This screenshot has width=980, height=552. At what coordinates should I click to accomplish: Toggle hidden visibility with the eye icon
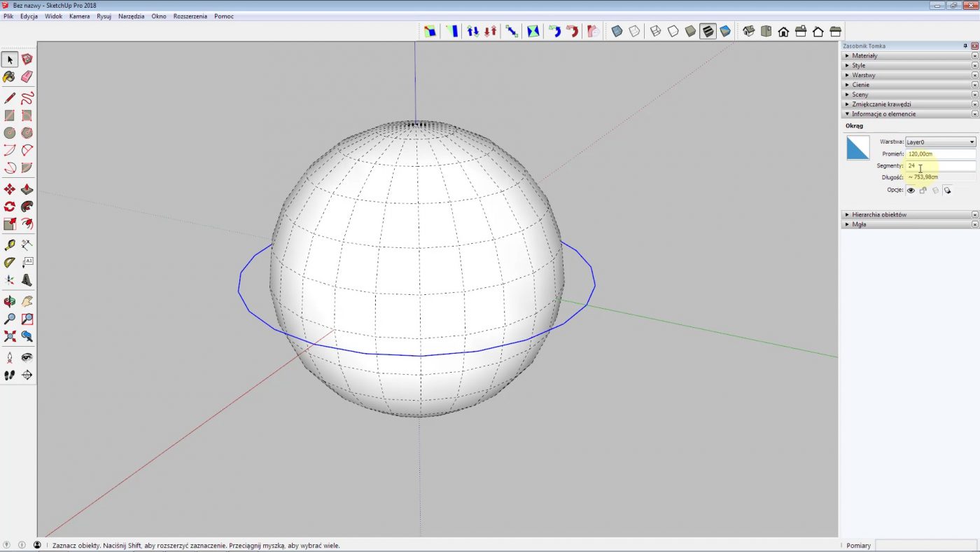tap(911, 190)
